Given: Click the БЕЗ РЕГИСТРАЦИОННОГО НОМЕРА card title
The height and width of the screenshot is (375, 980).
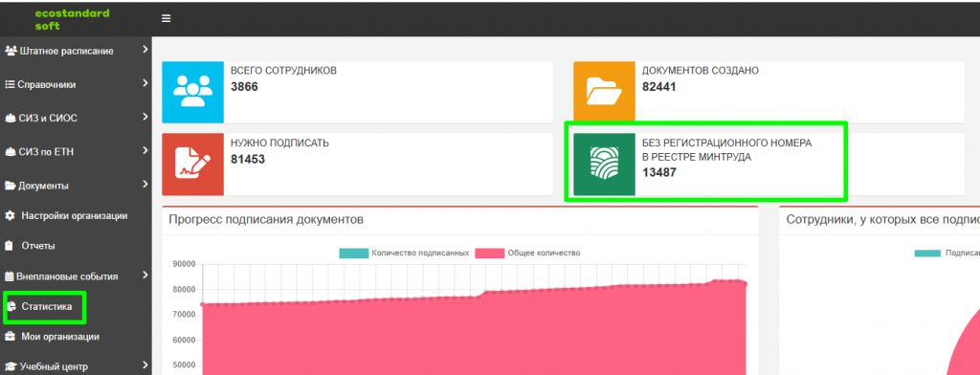Looking at the screenshot, I should pos(727,150).
